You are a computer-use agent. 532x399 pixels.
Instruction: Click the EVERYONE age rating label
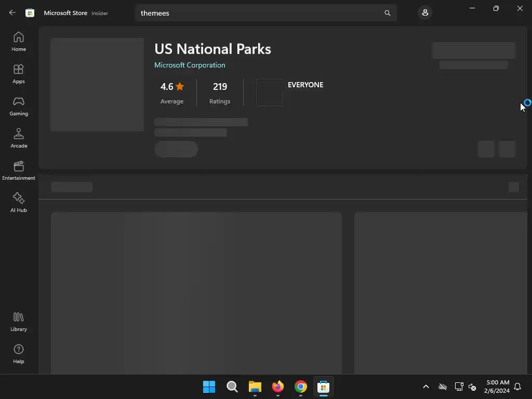point(305,85)
